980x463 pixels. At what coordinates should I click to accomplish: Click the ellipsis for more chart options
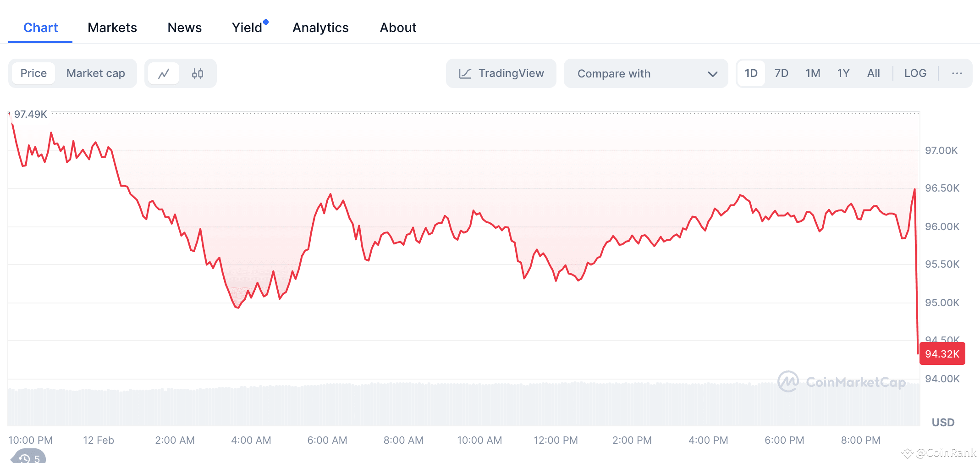pos(957,73)
